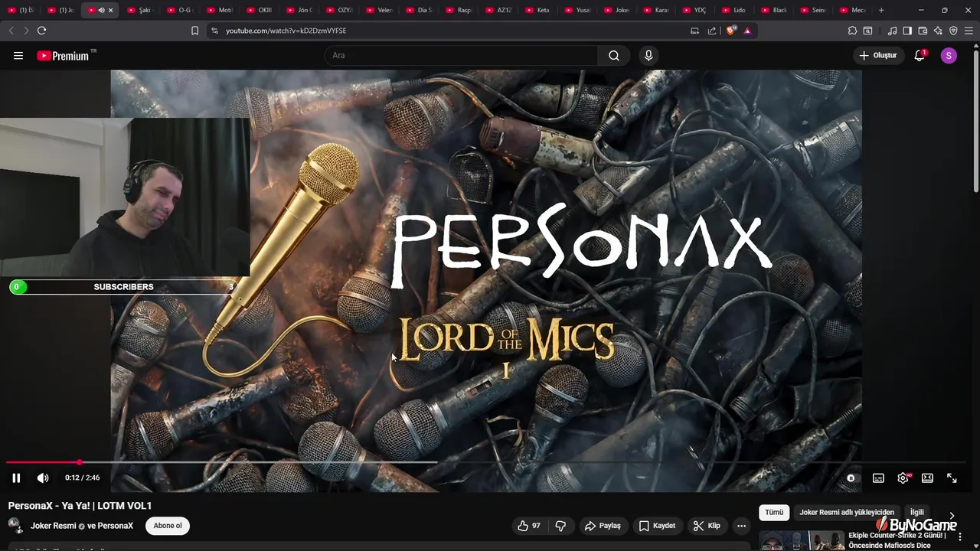Screen dimensions: 980x551
Task: Open the YouTube hamburger guide menu
Action: pyautogui.click(x=18, y=55)
